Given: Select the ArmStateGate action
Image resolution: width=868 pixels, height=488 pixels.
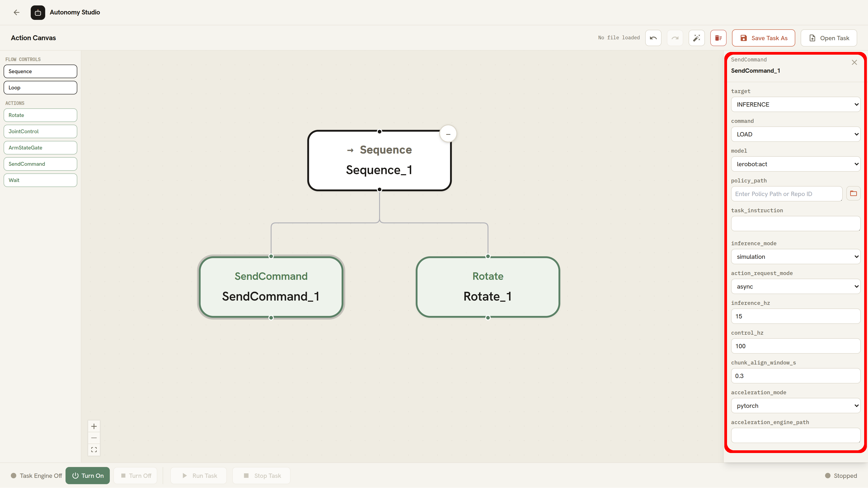Looking at the screenshot, I should 40,147.
